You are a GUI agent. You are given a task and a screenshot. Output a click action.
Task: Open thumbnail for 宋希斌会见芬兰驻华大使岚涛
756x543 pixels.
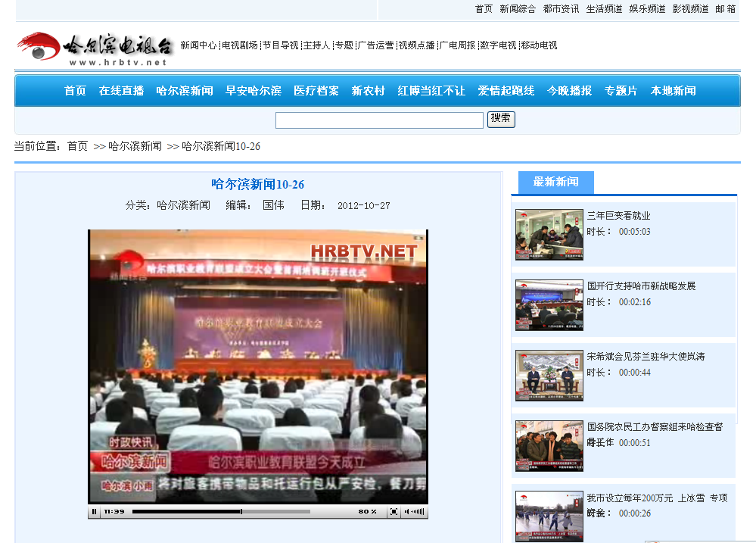pos(549,376)
